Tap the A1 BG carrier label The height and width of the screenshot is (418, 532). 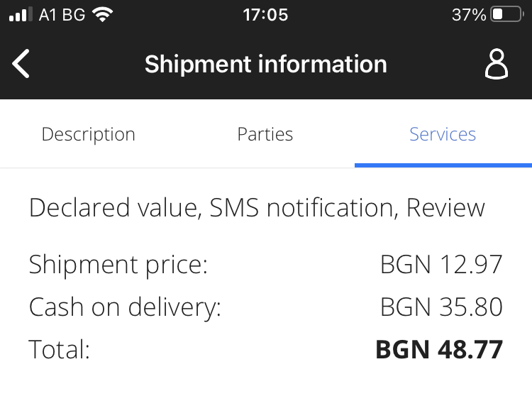coord(62,15)
